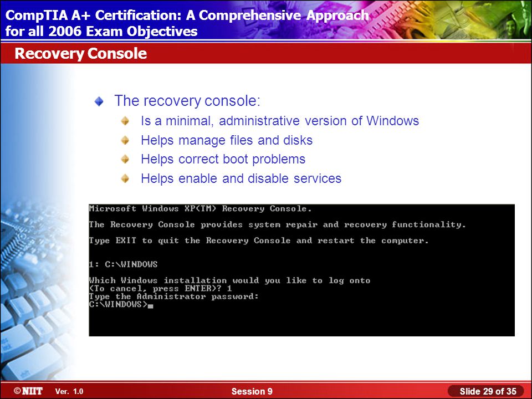Click the NIIT copyright logo in footer

[28, 391]
